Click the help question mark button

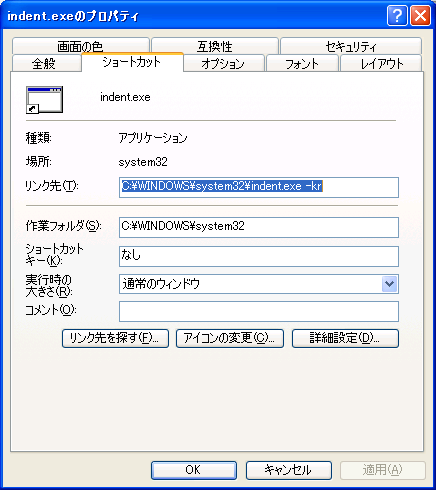(x=397, y=15)
